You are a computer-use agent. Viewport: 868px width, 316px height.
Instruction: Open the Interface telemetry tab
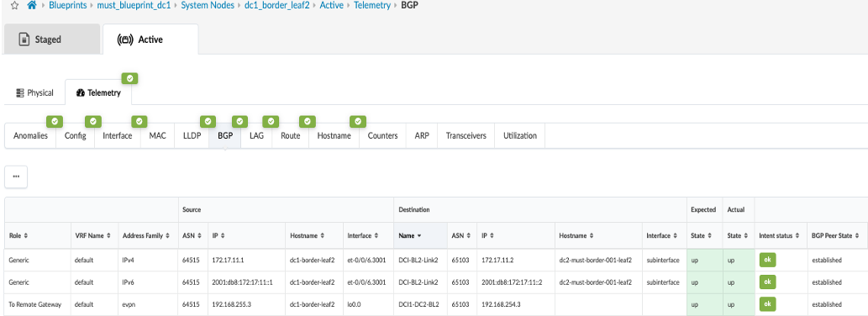click(118, 135)
